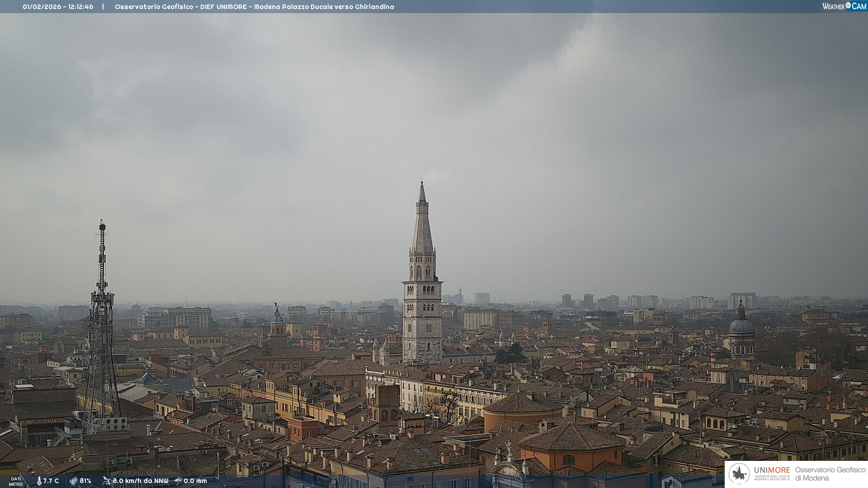Click the 7.7 C temperature reading

pos(51,481)
